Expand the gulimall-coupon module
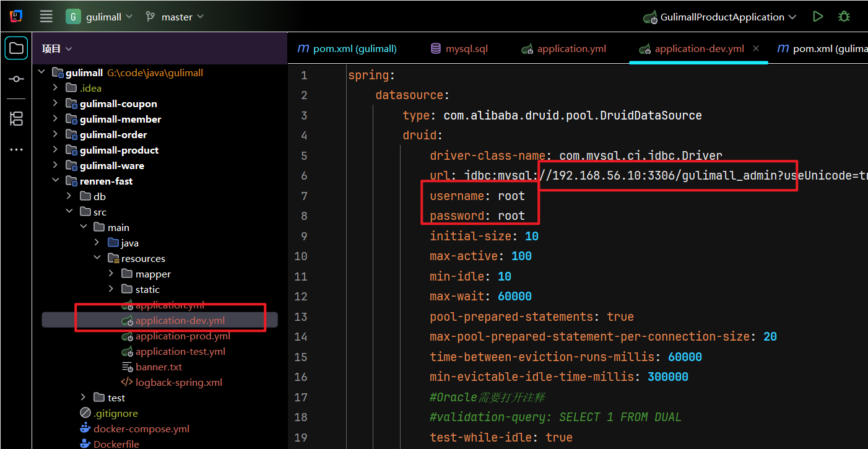This screenshot has height=449, width=868. pos(55,103)
